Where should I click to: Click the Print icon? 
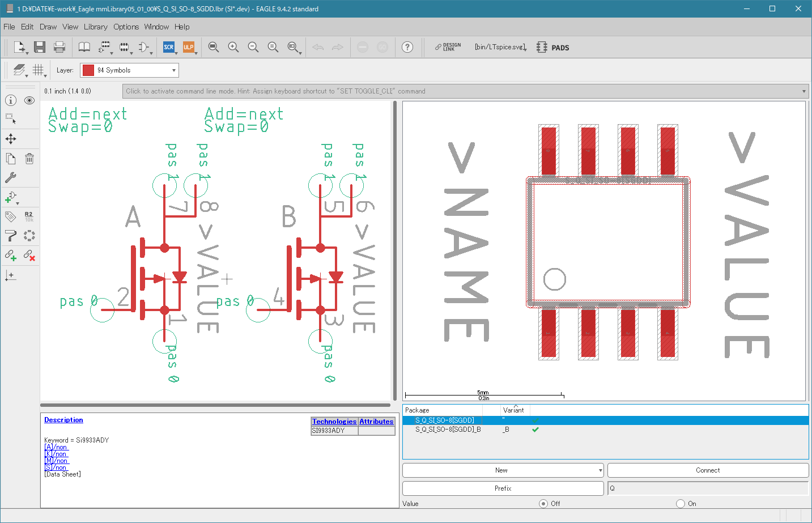59,47
